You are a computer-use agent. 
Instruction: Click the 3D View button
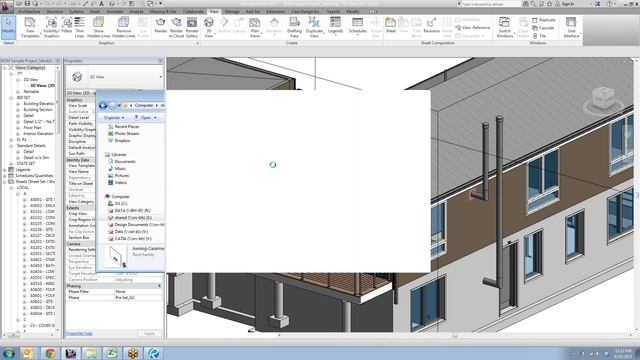pos(209,27)
